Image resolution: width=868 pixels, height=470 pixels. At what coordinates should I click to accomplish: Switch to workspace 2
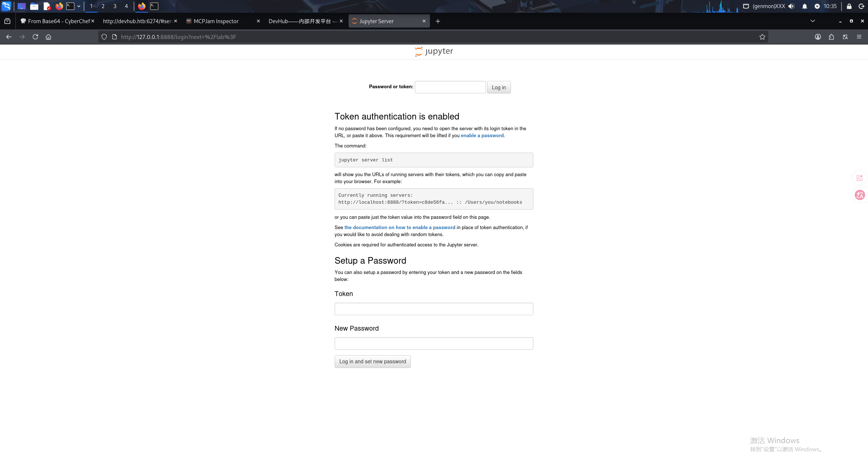point(103,6)
